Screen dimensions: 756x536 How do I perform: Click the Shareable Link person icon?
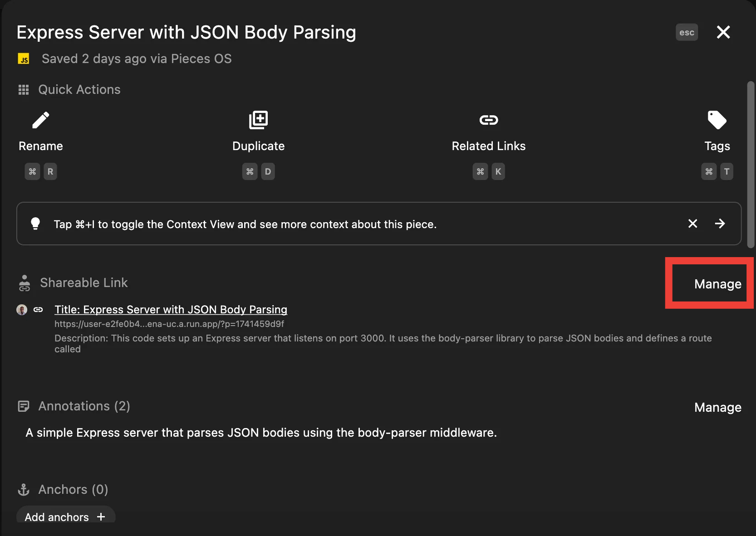click(x=25, y=283)
